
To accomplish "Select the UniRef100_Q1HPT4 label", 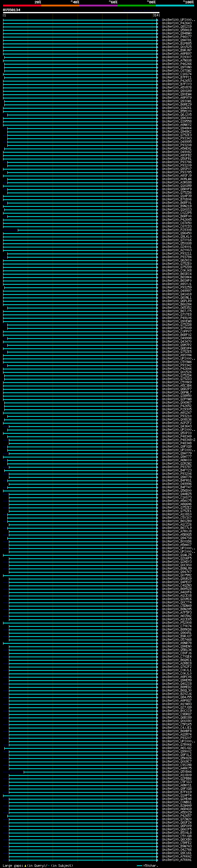I will tap(177, 796).
